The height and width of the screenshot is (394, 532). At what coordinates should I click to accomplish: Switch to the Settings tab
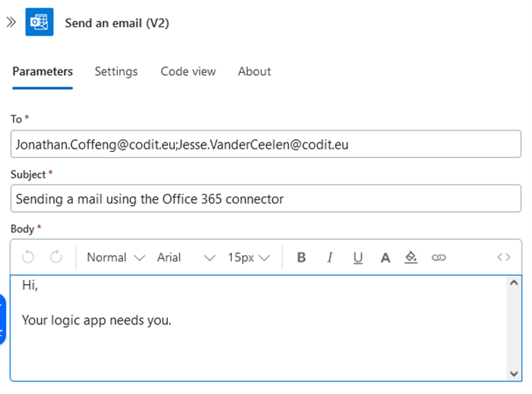coord(116,72)
